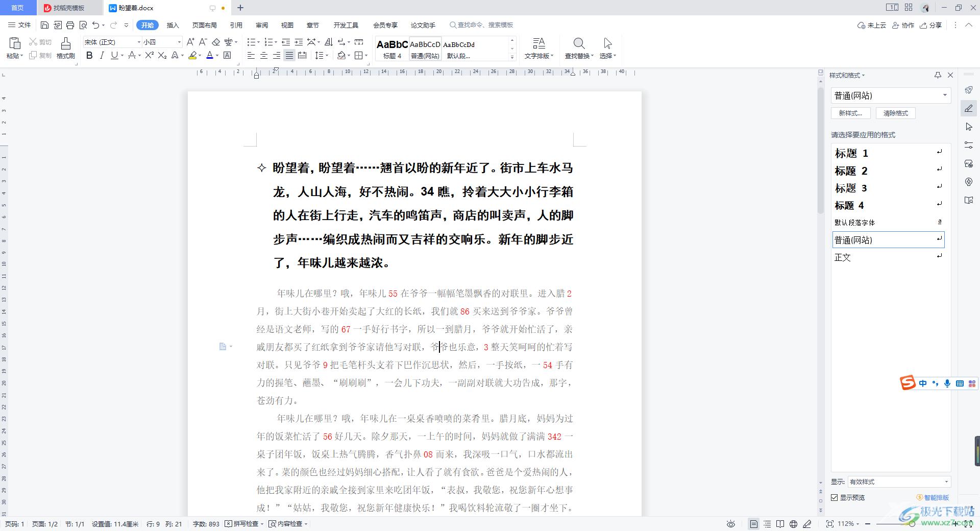
Task: Expand the styles gallery more arrow
Action: pos(512,57)
